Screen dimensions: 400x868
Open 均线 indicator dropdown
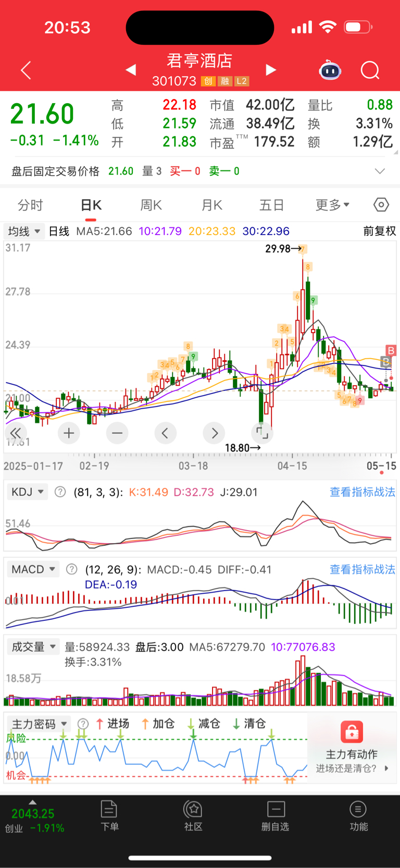pos(24,231)
